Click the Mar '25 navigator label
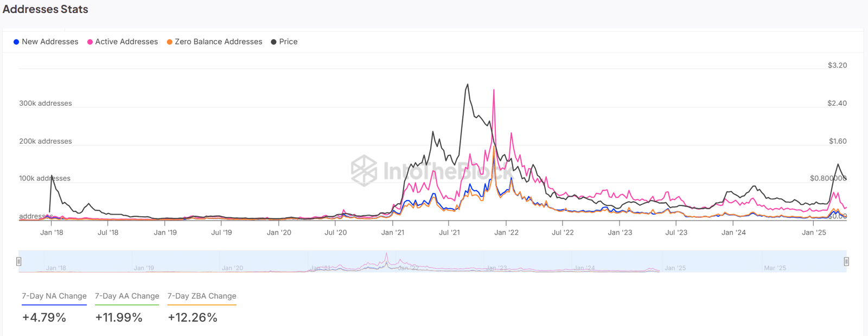Viewport: 868px width, 336px height. tap(775, 268)
